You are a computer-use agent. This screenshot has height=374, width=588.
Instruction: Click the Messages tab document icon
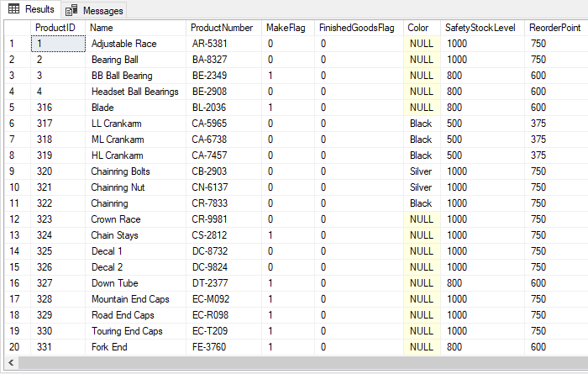(72, 11)
